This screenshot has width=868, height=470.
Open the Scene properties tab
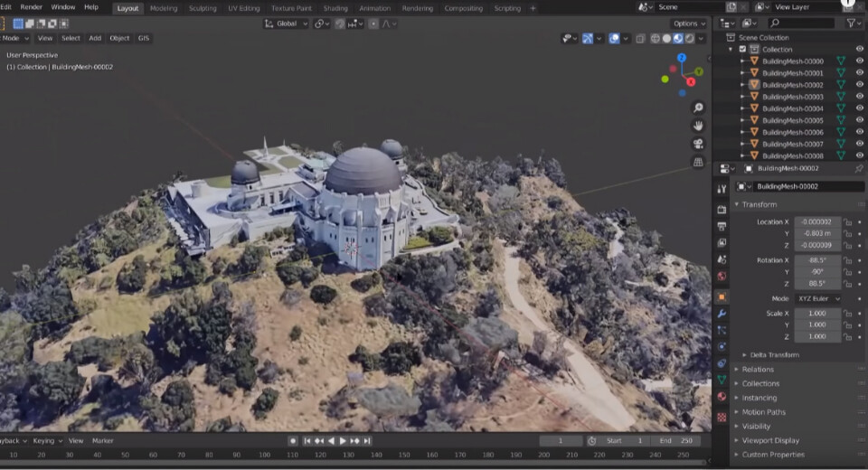(x=722, y=259)
